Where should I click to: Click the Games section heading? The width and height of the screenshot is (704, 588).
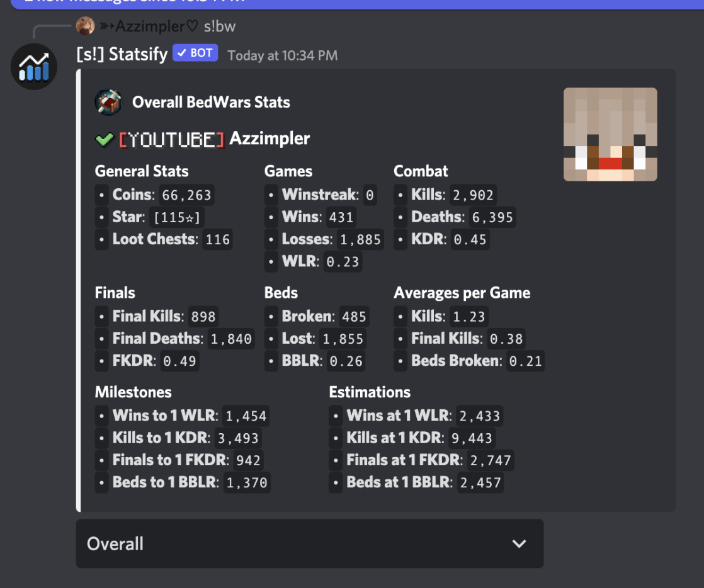[288, 171]
